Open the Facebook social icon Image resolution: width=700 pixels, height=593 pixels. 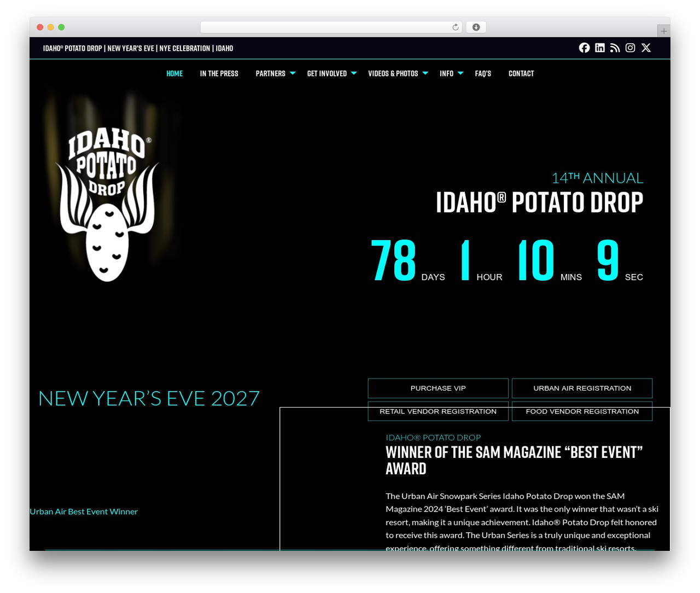click(x=584, y=48)
